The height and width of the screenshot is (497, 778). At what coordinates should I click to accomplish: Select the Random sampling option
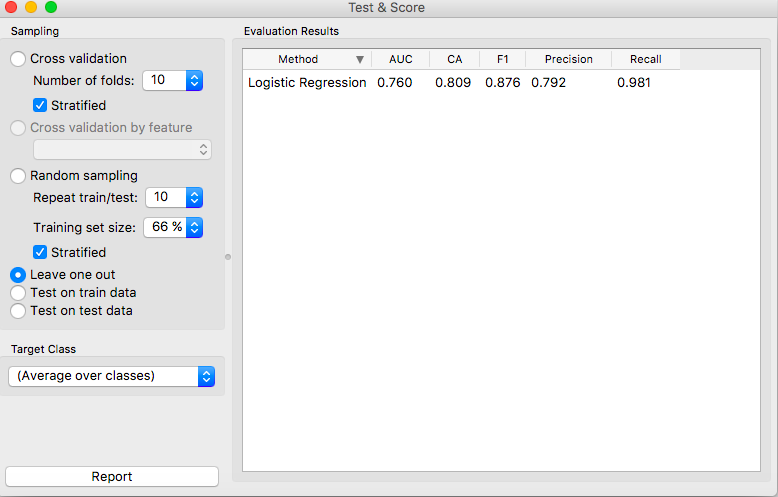18,176
